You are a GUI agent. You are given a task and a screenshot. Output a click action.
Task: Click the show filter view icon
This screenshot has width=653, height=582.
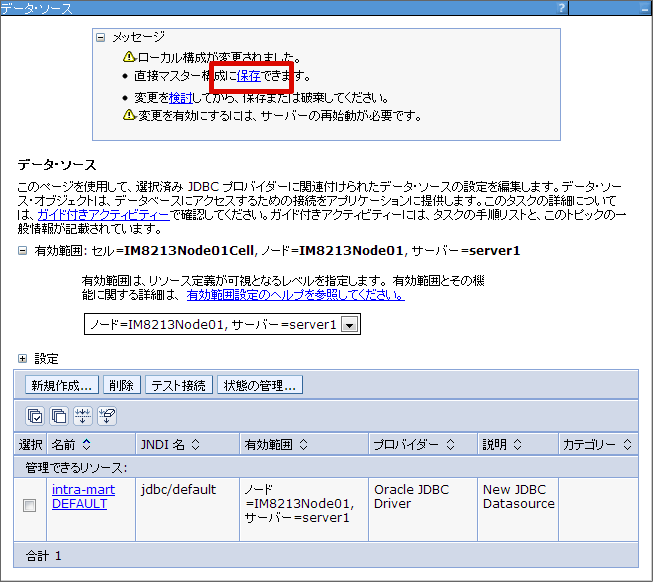(83, 416)
